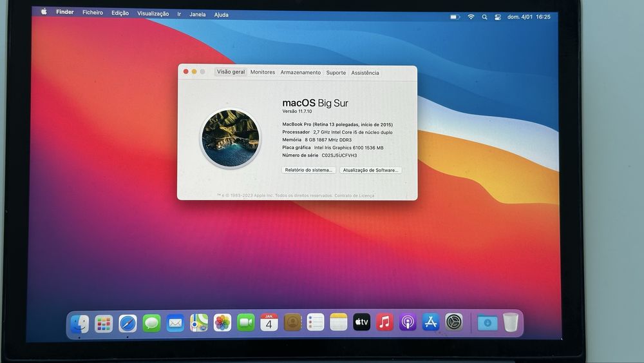644x363 pixels.
Task: Switch to the Armazenamento tab
Action: pyautogui.click(x=301, y=72)
